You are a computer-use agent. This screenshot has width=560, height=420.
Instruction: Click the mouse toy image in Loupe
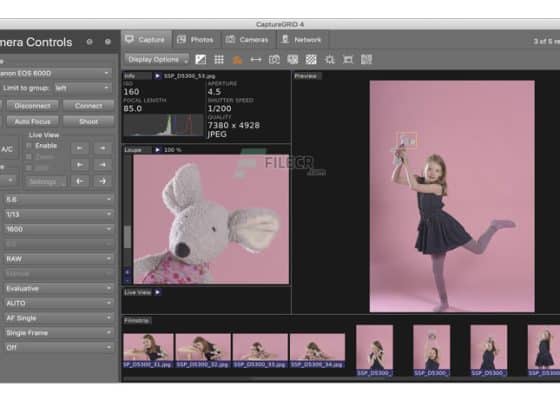[x=211, y=220]
